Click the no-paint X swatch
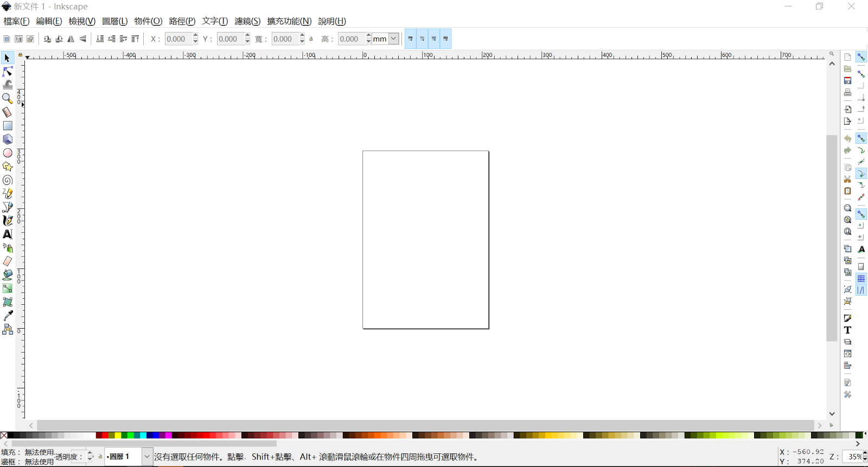868x467 pixels. 4,435
